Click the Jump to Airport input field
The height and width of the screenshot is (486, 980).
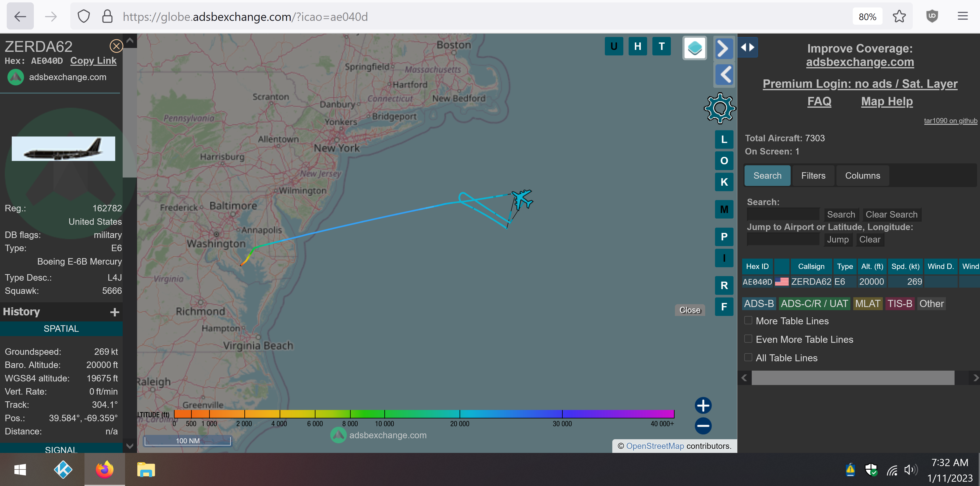pyautogui.click(x=783, y=239)
